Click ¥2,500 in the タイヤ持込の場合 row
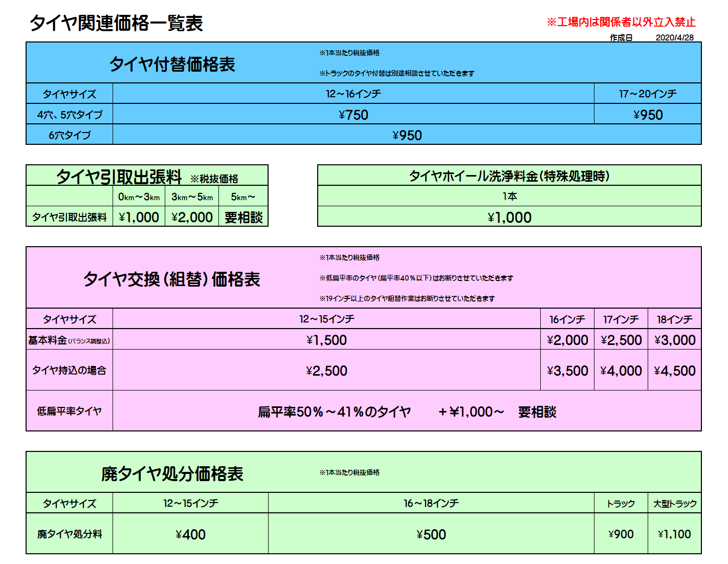 (x=327, y=371)
